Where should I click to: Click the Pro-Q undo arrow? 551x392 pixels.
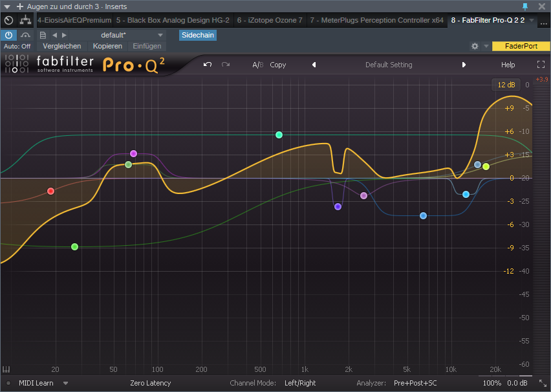click(208, 65)
